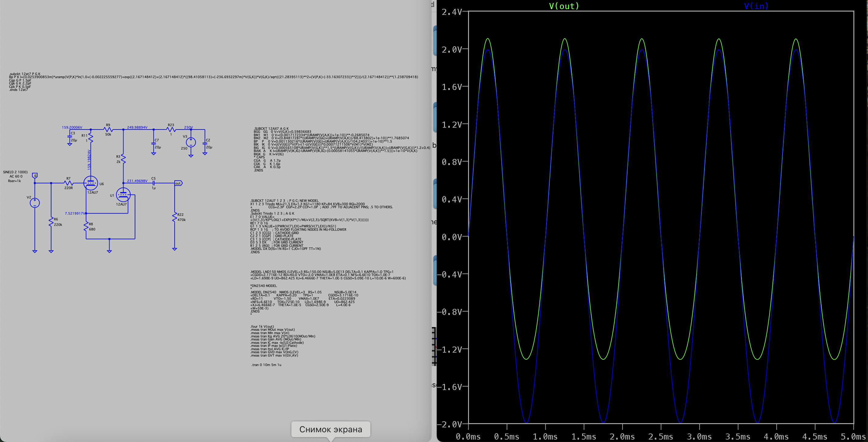Select the R6 220k grid resistor
Screen dimensions: 868x442
pos(51,222)
